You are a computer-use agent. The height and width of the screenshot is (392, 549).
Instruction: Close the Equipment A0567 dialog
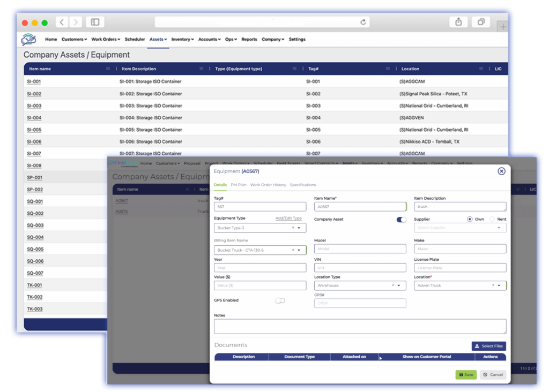click(x=501, y=171)
